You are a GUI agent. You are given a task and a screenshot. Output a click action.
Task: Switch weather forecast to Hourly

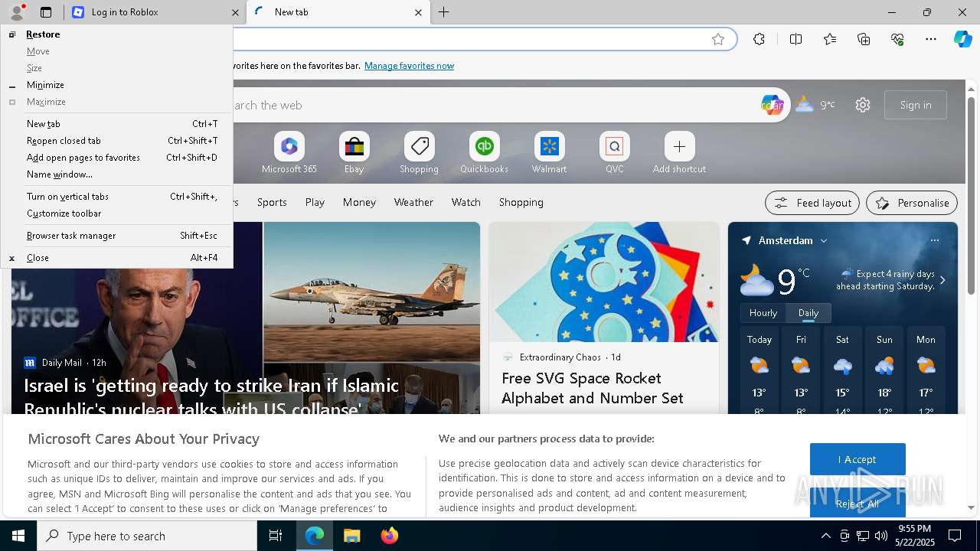pyautogui.click(x=763, y=313)
